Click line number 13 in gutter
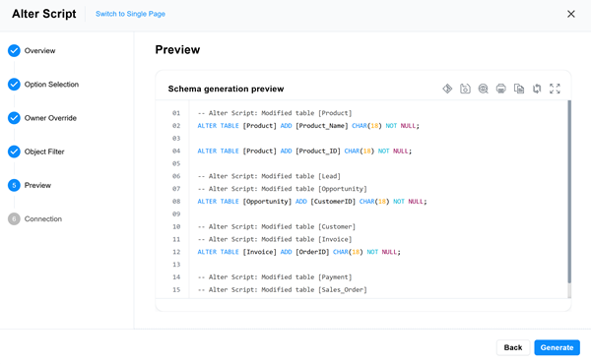 tap(176, 265)
